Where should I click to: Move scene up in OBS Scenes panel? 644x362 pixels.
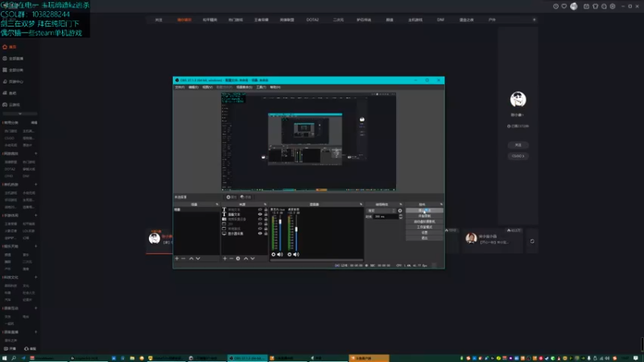point(191,258)
